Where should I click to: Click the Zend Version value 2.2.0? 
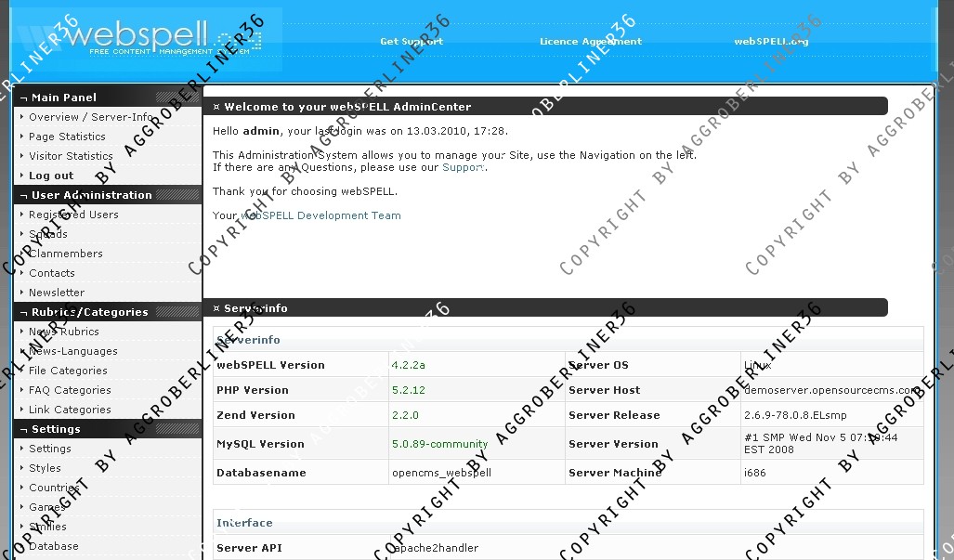pyautogui.click(x=405, y=415)
